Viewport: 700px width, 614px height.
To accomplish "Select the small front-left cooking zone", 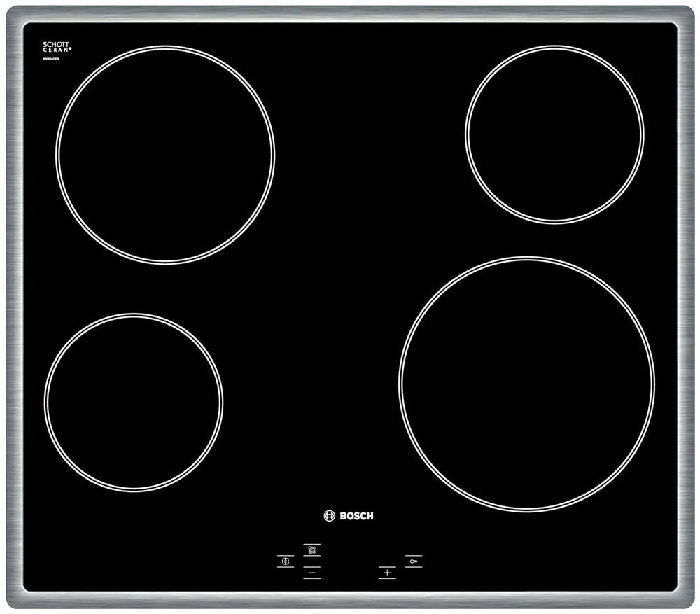I will 134,402.
